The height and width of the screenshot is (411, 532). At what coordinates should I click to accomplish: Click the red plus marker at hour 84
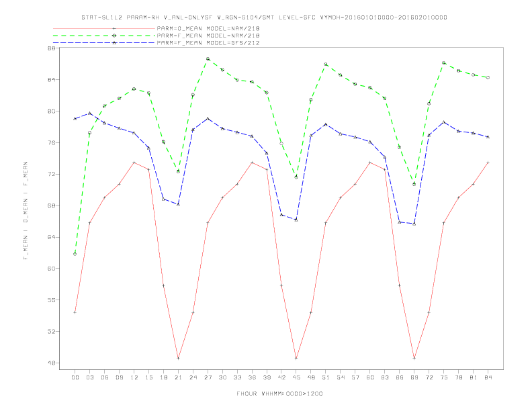[488, 163]
